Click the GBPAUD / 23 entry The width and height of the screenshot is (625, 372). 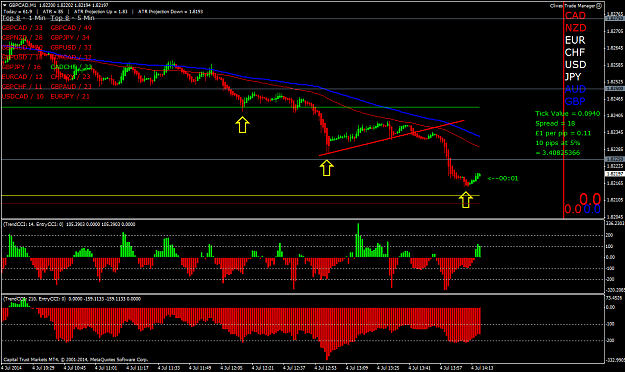71,87
